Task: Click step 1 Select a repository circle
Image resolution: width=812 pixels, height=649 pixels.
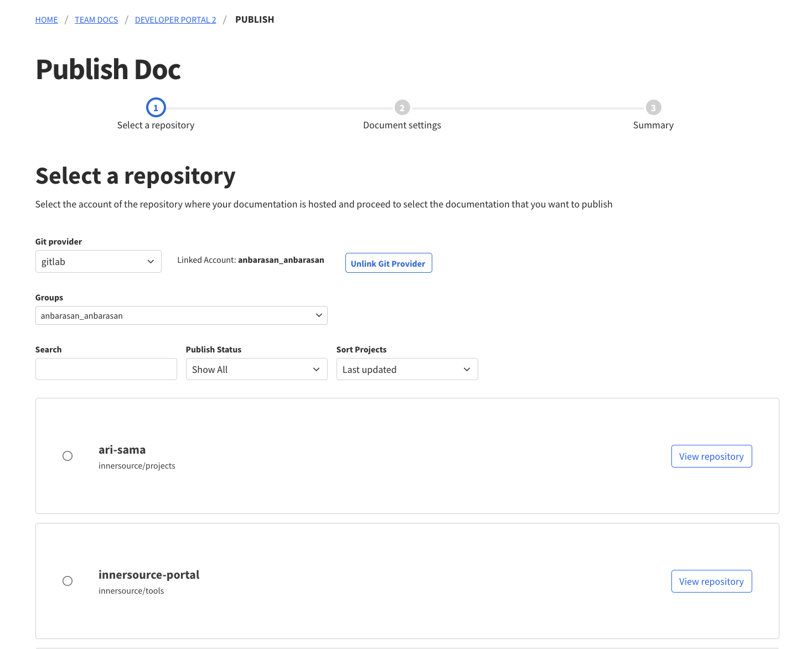Action: click(x=156, y=107)
